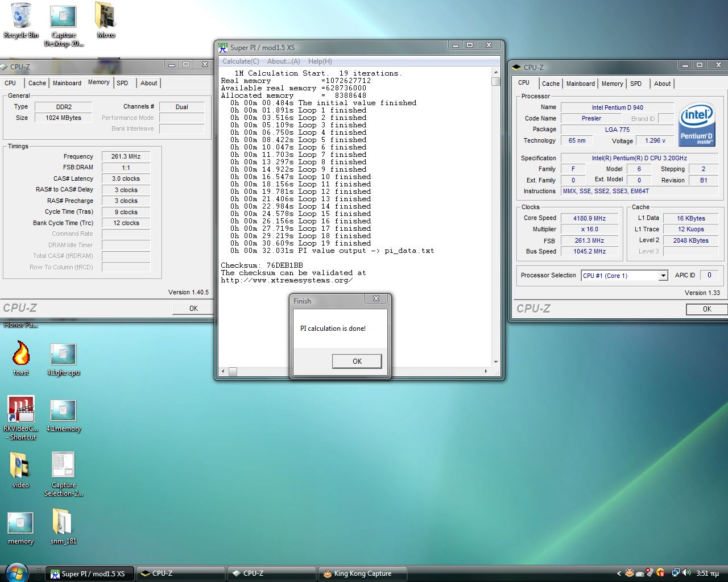Click Super PI horizontal scrollbar left arrow
Viewport: 728px width, 582px height.
(223, 371)
